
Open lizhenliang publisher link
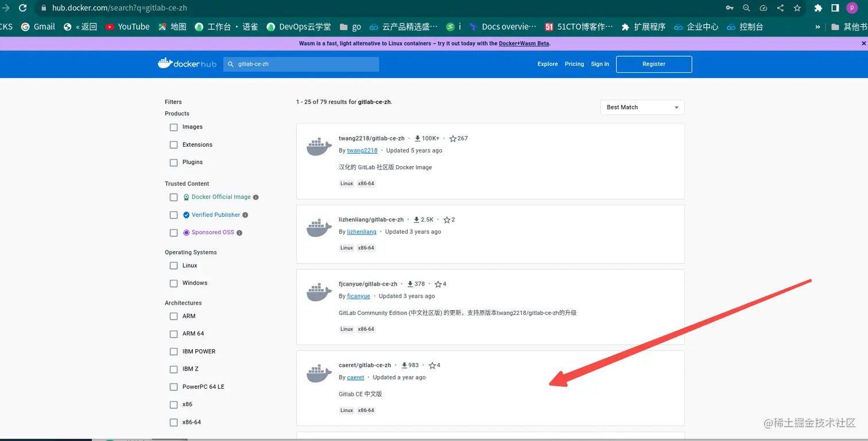[362, 232]
